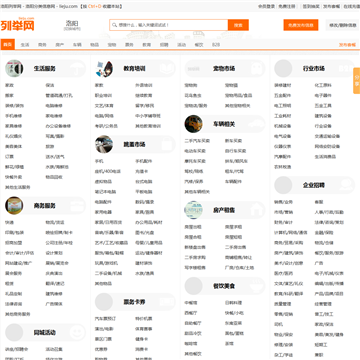Image resolution: width=360 pixels, height=360 pixels.
Task: Open 考研/公务员 link
Action: click(106, 126)
